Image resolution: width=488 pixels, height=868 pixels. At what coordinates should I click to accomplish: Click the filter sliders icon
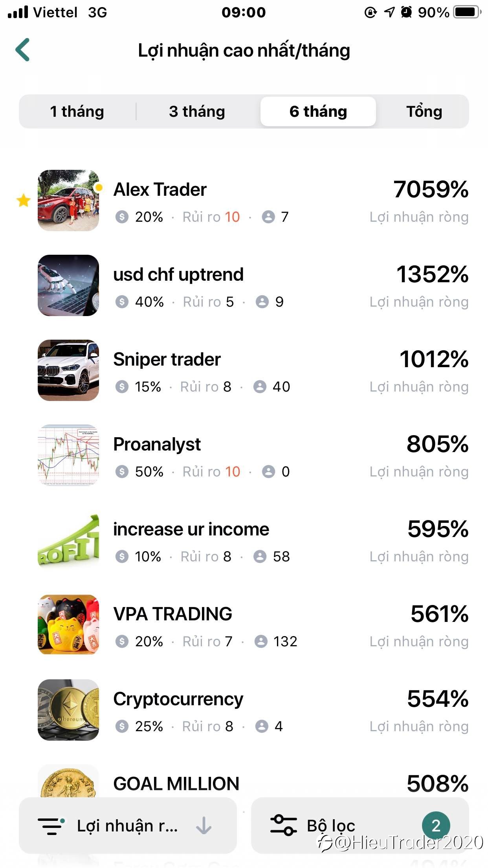click(283, 825)
